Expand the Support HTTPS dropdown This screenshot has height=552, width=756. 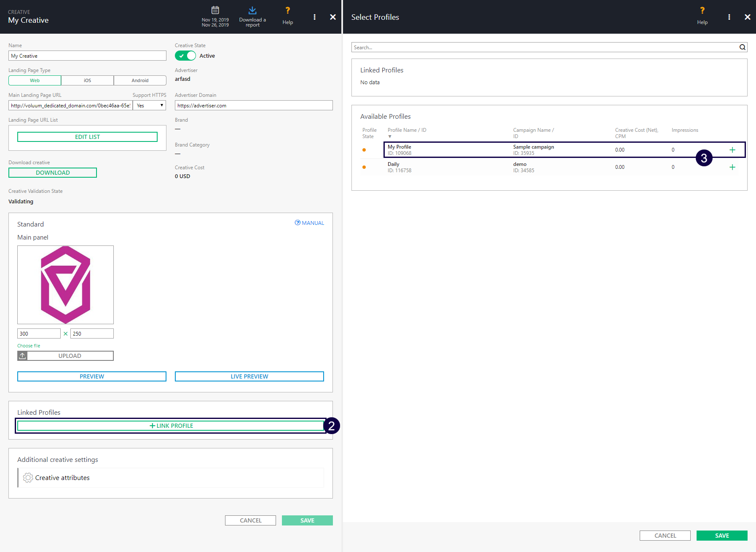point(150,105)
